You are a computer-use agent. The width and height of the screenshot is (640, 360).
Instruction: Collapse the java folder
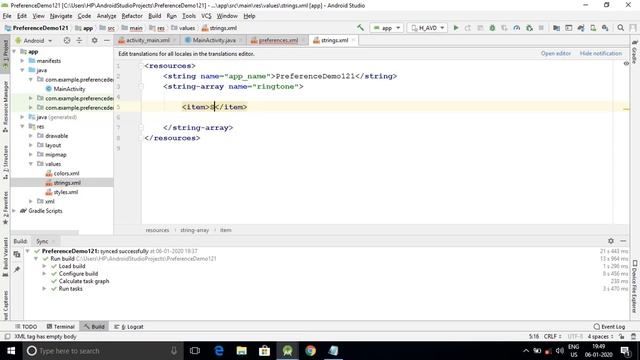tap(22, 70)
